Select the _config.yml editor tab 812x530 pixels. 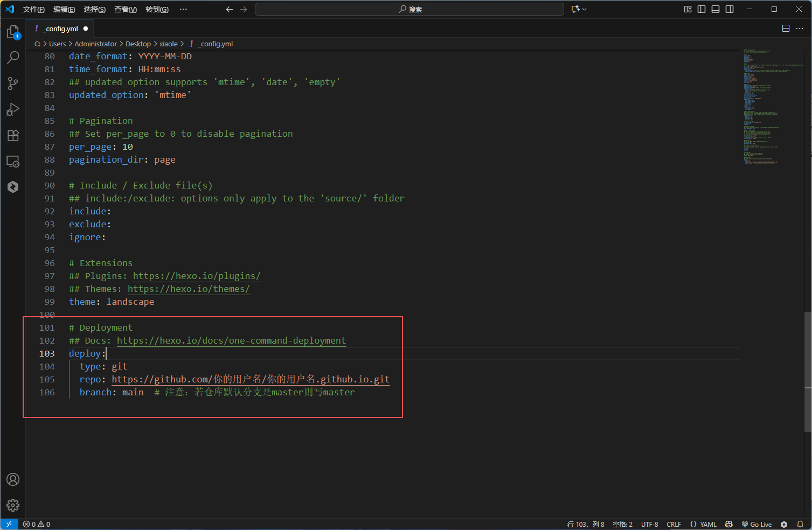tap(61, 29)
